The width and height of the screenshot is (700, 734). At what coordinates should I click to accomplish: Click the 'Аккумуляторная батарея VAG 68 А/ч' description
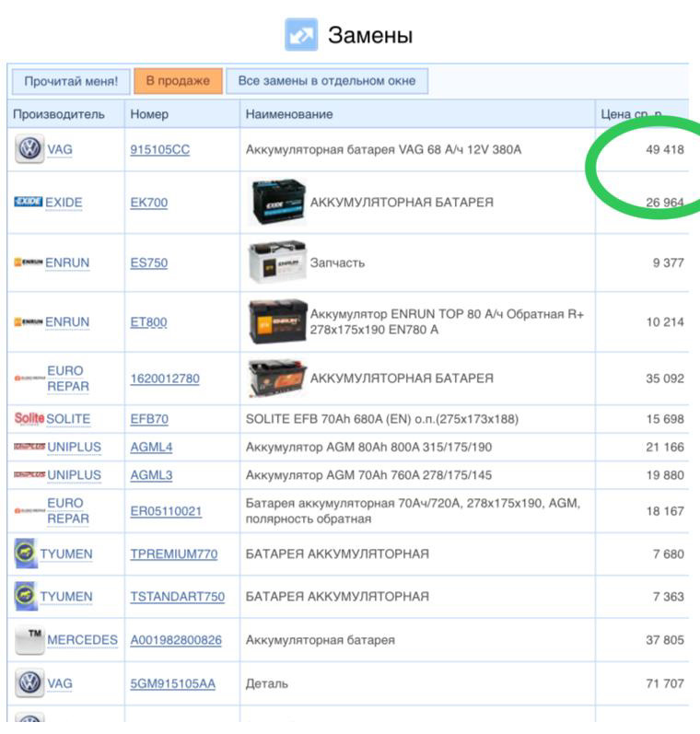coord(383,150)
